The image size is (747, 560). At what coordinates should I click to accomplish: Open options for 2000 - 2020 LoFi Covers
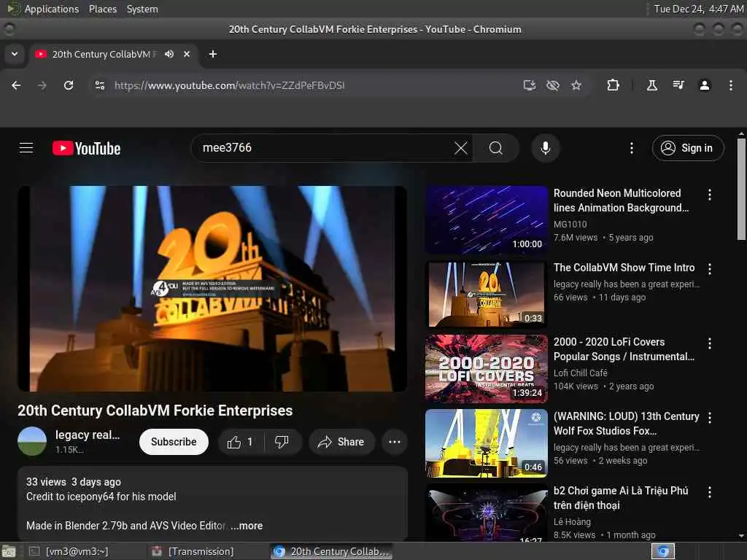[x=710, y=343]
